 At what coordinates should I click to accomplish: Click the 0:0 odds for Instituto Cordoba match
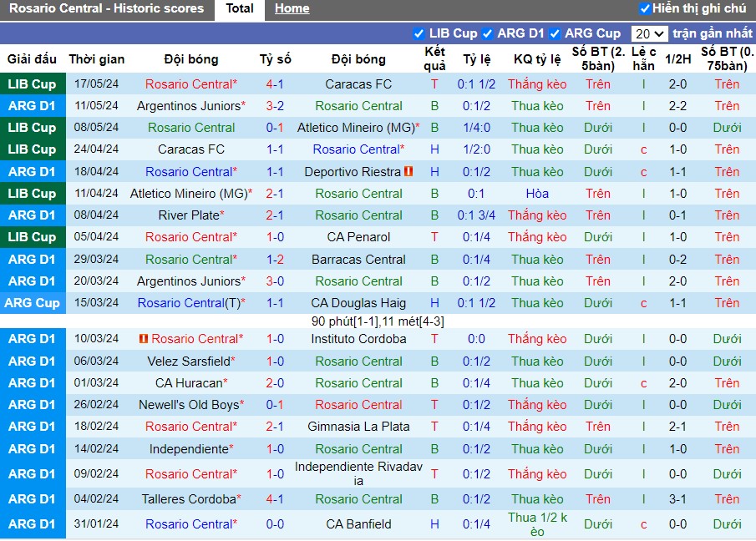click(x=476, y=339)
